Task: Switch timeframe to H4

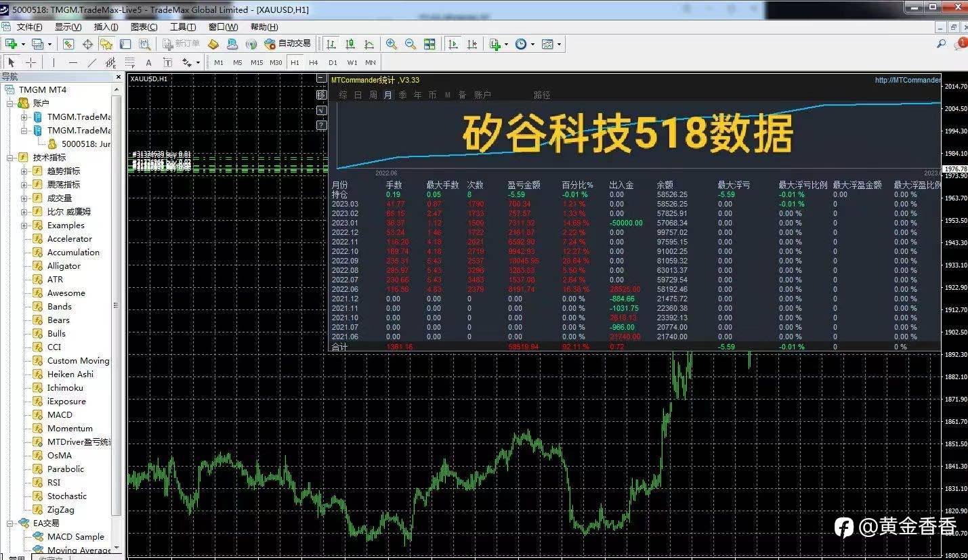Action: tap(313, 62)
